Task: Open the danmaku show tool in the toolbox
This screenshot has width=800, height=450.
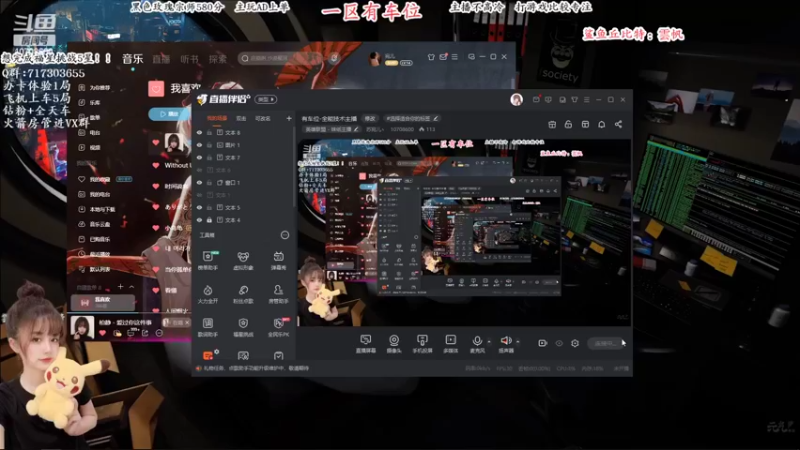Action: tap(278, 260)
